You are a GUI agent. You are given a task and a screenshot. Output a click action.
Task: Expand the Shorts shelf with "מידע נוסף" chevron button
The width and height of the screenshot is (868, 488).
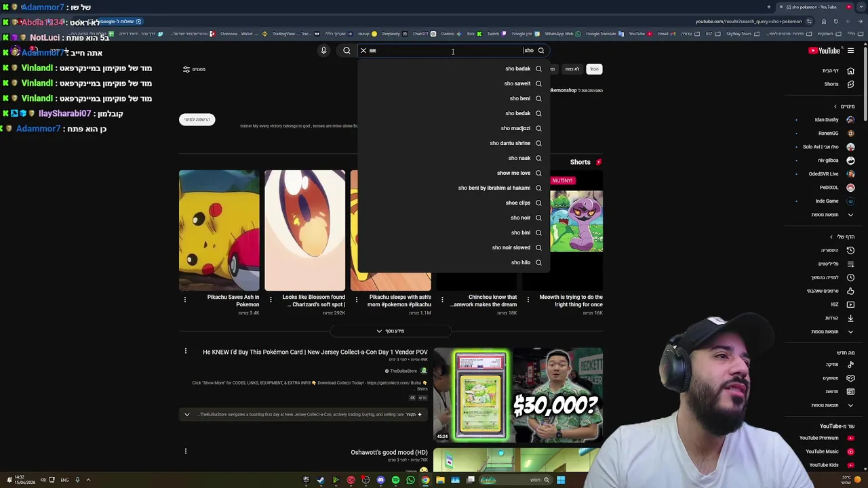point(390,331)
